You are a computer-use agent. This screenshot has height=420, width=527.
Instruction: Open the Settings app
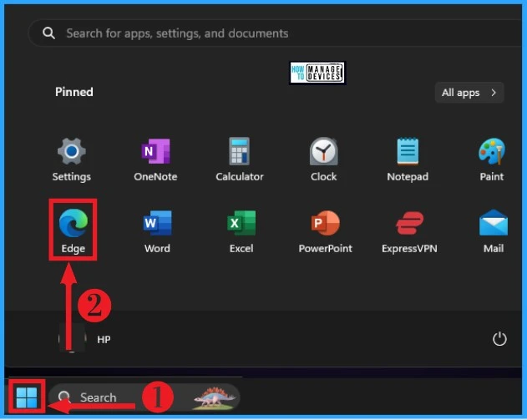click(x=72, y=159)
